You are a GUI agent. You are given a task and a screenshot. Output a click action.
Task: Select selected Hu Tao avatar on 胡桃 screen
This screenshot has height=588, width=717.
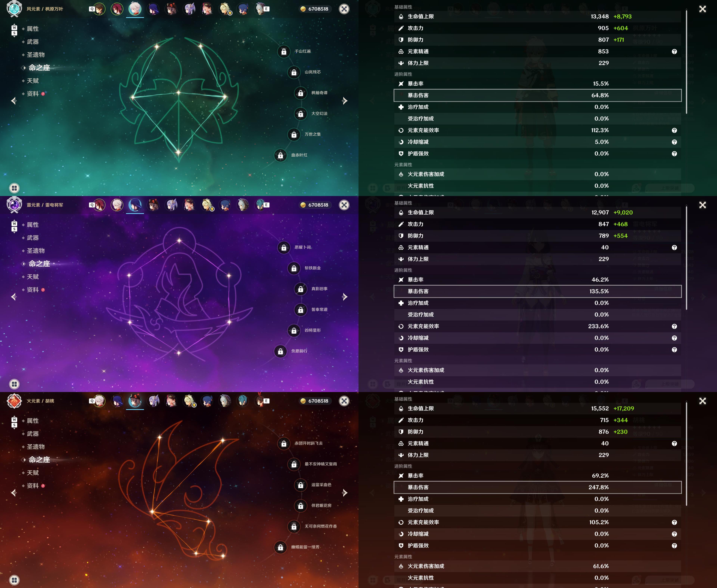click(x=135, y=401)
